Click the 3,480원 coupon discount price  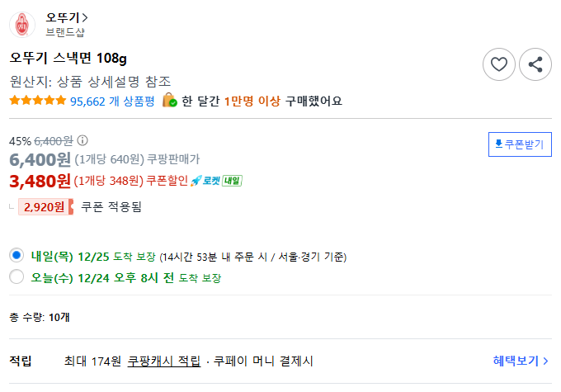tap(40, 181)
